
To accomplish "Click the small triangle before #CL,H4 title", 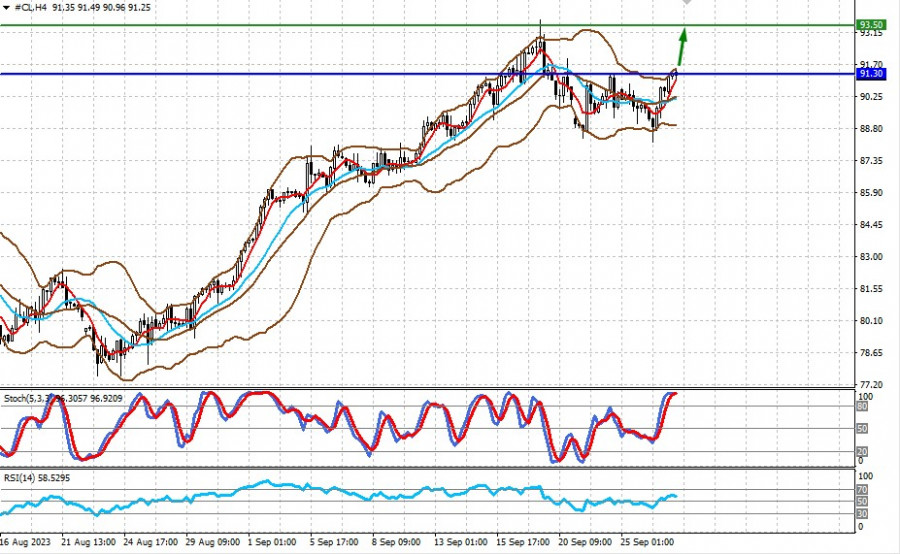I will 6,8.
